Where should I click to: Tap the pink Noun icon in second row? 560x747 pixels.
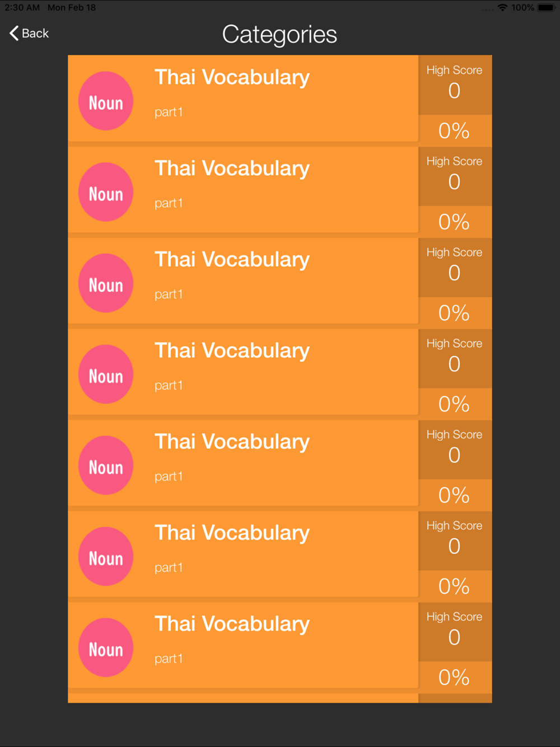pos(106,192)
